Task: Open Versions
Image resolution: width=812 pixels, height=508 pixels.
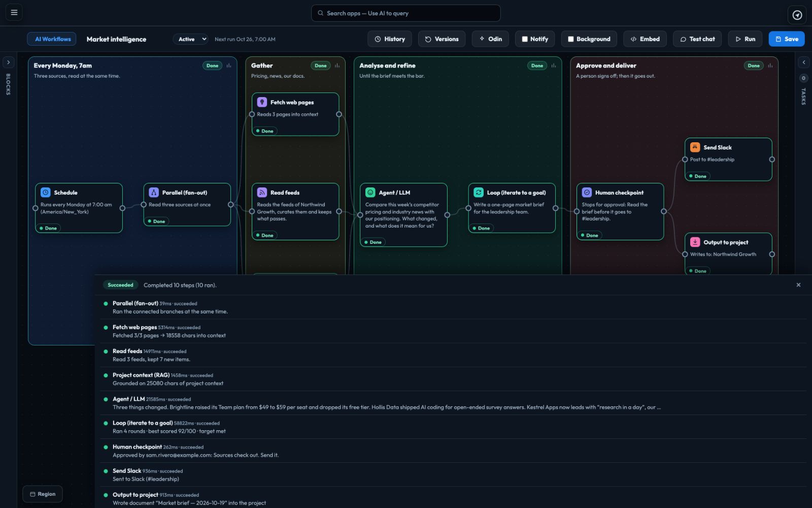Action: tap(442, 39)
